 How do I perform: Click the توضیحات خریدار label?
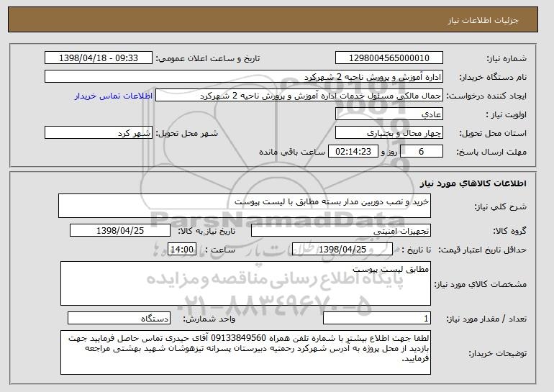coord(497,353)
